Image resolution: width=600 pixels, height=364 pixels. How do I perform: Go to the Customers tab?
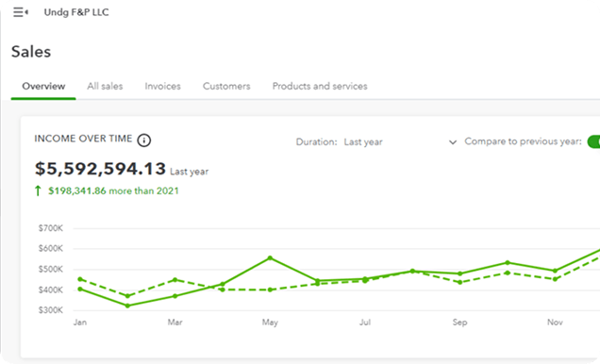[x=226, y=86]
